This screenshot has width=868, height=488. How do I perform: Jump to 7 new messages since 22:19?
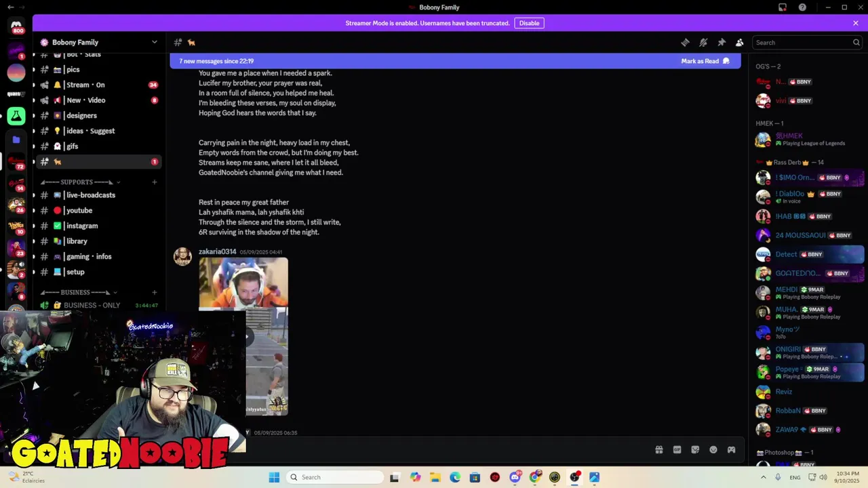216,61
